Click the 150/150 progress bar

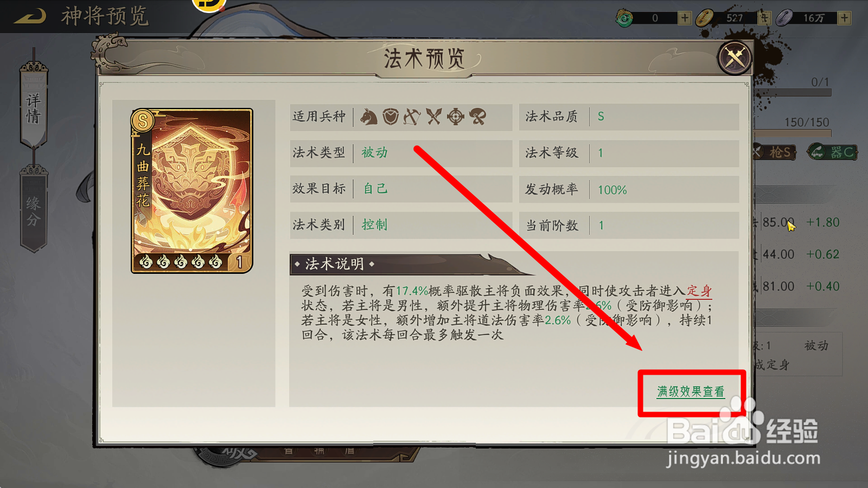792,132
